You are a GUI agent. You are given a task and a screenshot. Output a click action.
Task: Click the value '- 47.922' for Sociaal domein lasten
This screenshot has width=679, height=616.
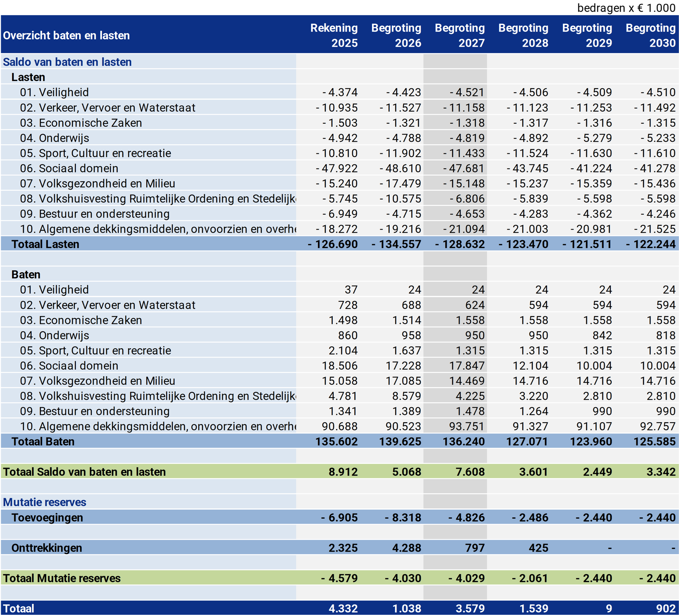pyautogui.click(x=336, y=168)
